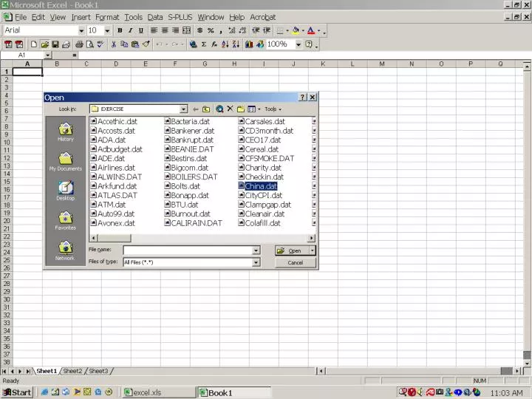Toggle Bold formatting in the toolbar
532x399 pixels.
tap(120, 30)
